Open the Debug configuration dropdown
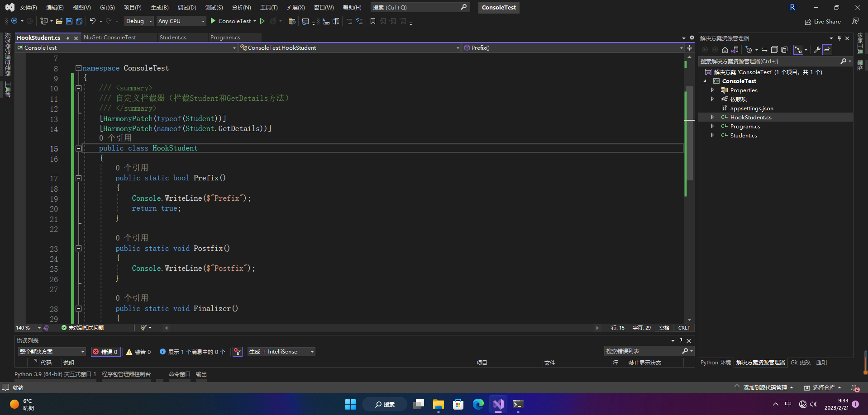This screenshot has height=415, width=868. pos(139,21)
